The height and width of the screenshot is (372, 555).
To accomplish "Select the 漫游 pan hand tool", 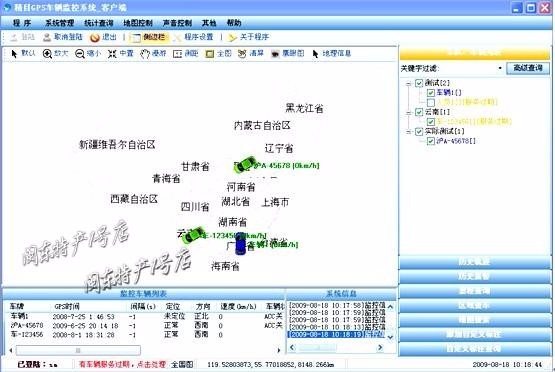I will coord(153,54).
